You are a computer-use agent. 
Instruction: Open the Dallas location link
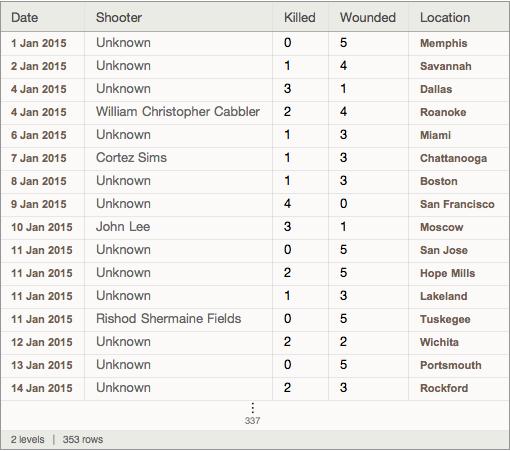(x=436, y=89)
